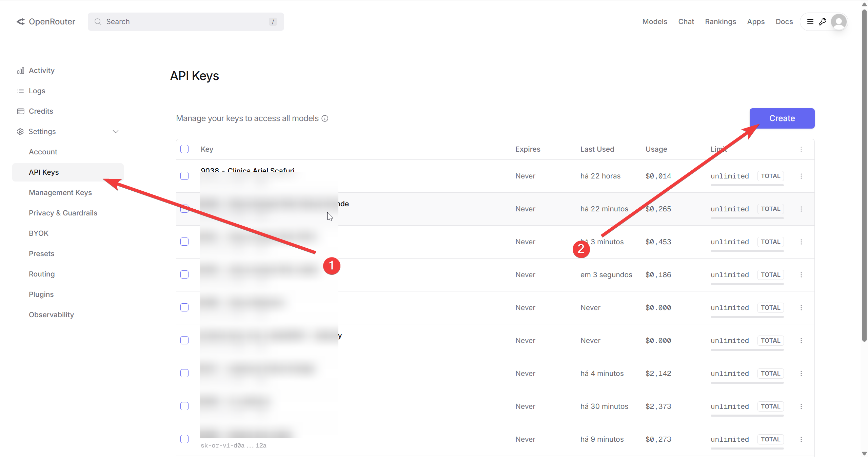Open the Presets settings page

(x=41, y=254)
